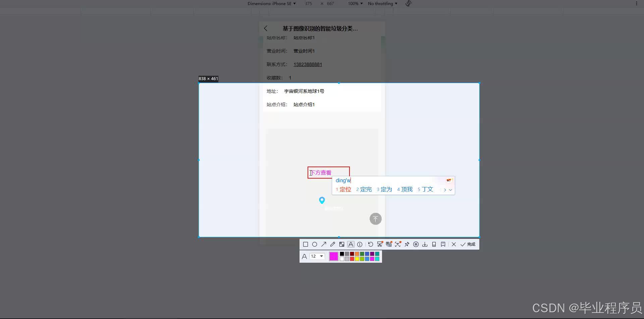Pick the purple color swatch
644x319 pixels.
pyautogui.click(x=372, y=254)
